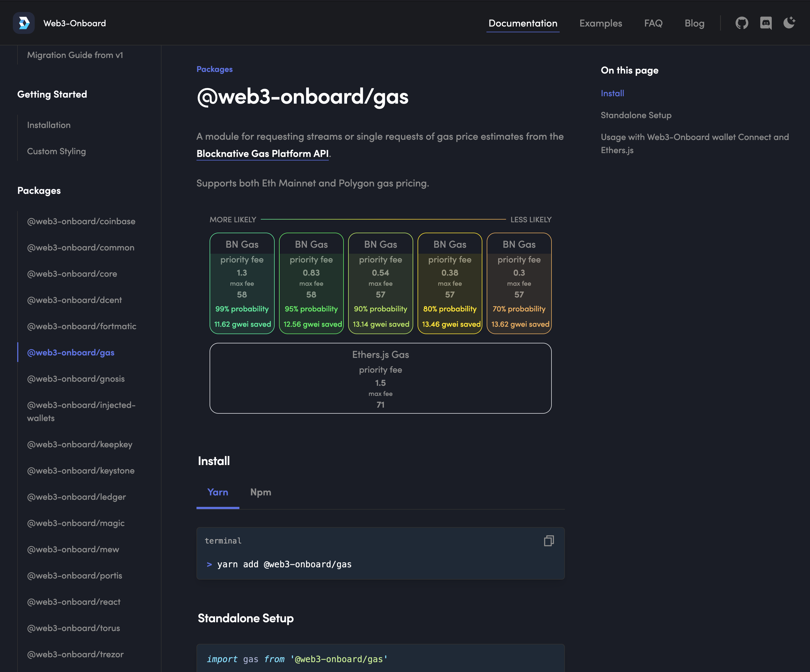Open @web3-onboard/ledger package docs

76,497
